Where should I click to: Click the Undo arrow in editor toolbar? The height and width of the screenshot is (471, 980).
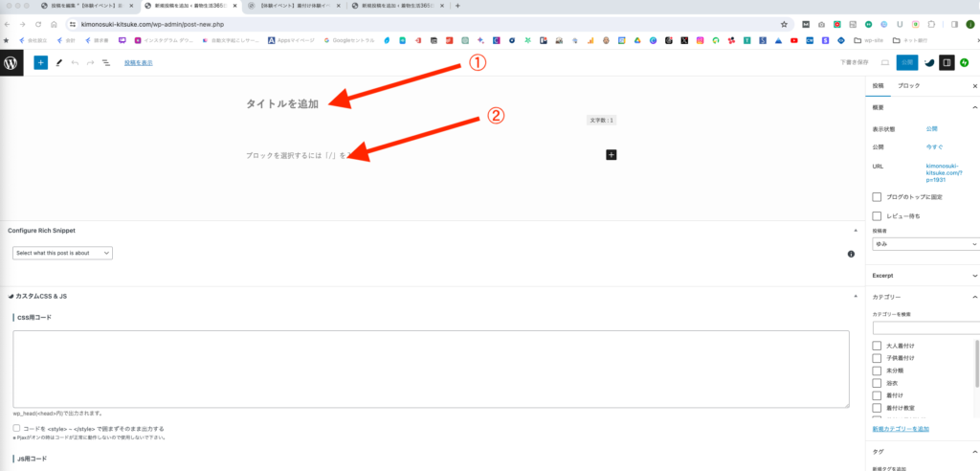(x=75, y=62)
